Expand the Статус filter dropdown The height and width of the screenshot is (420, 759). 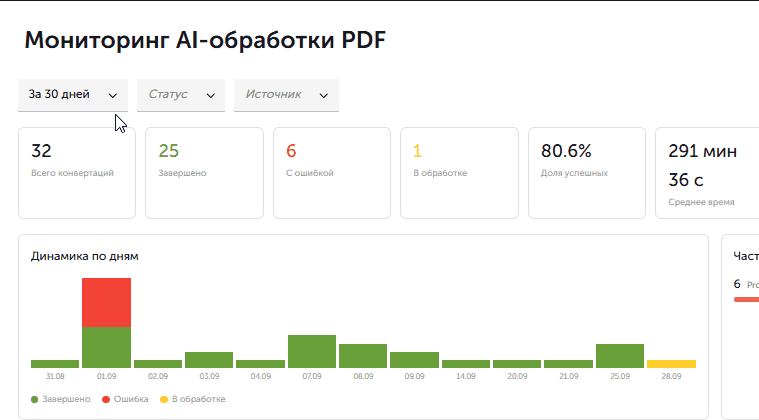(181, 95)
